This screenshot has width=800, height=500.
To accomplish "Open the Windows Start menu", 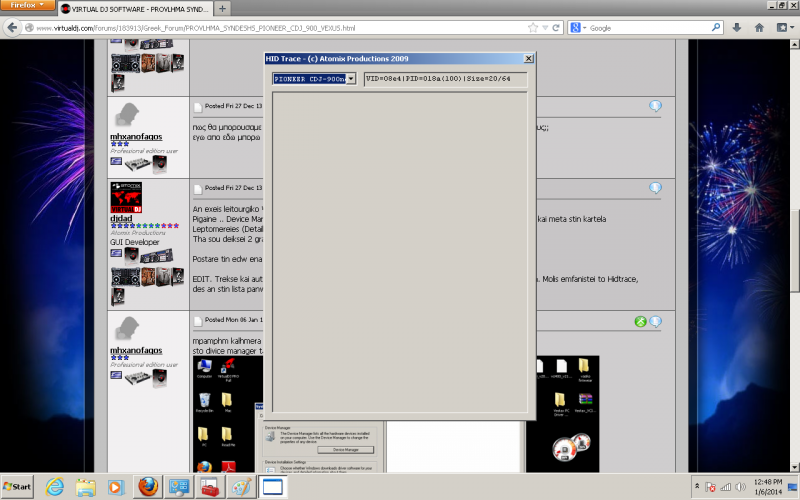I will click(x=17, y=487).
